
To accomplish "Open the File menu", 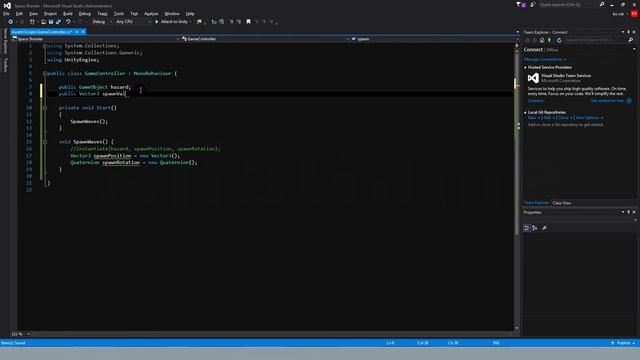I will point(6,13).
